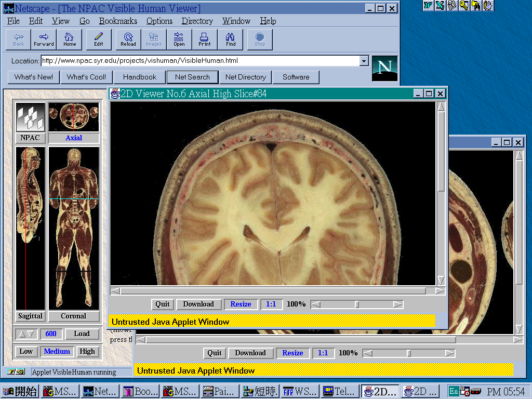Click the slice number 600 field

coord(51,334)
